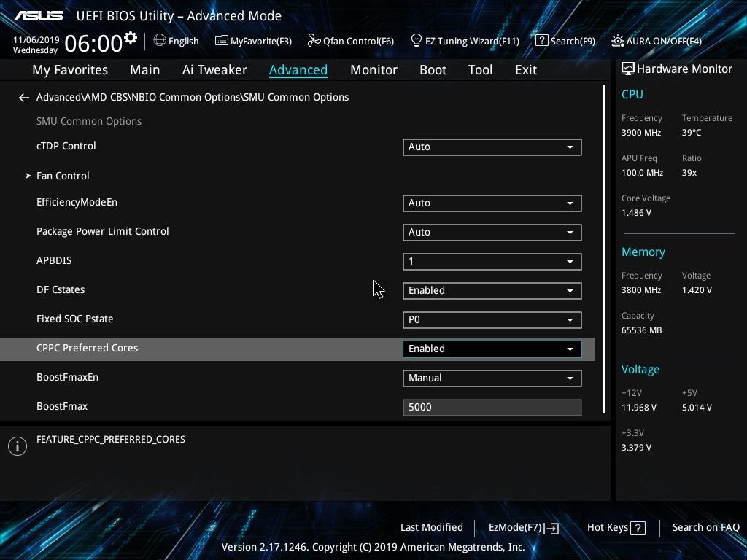Select the APBDIS label
The width and height of the screenshot is (747, 560).
(54, 260)
